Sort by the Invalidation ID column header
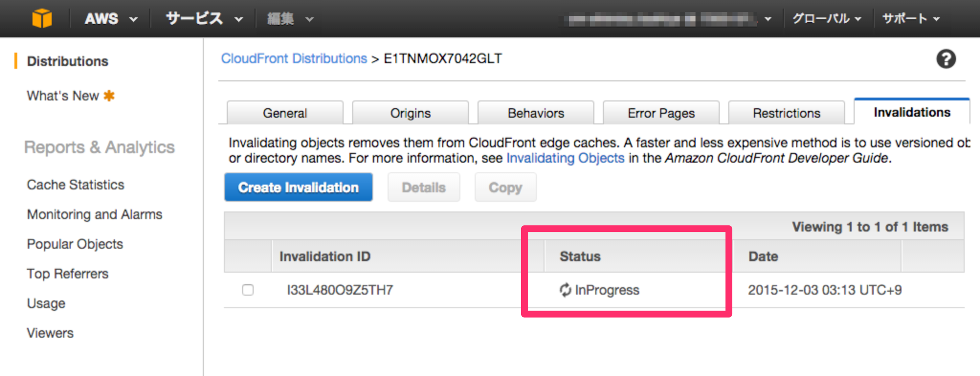 tap(325, 256)
